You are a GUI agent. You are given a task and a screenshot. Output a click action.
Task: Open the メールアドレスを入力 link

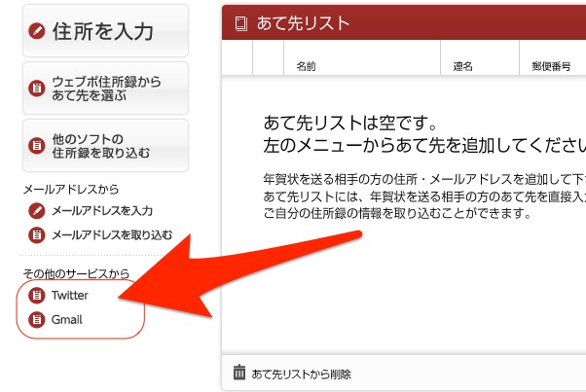tap(102, 211)
